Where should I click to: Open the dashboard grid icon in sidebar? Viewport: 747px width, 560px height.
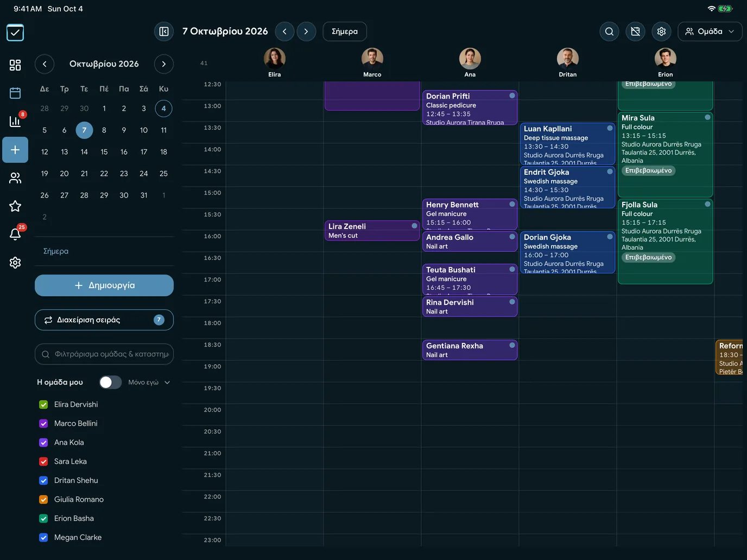[15, 65]
